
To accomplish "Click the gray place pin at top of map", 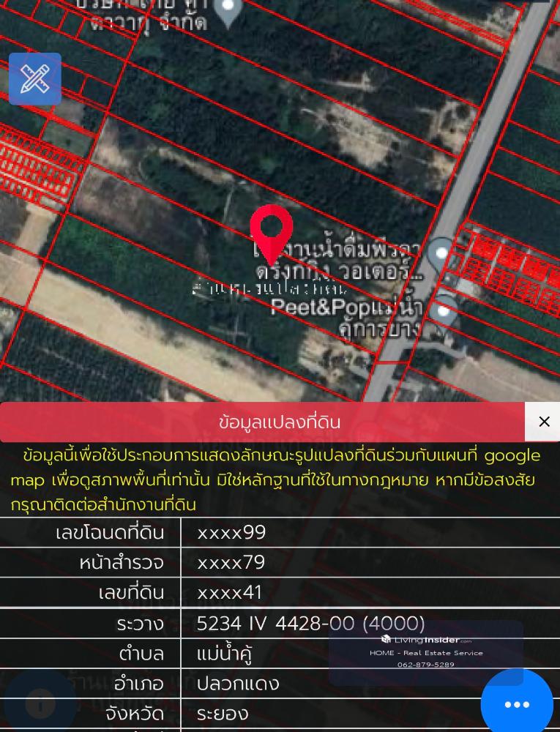I will coord(228,11).
